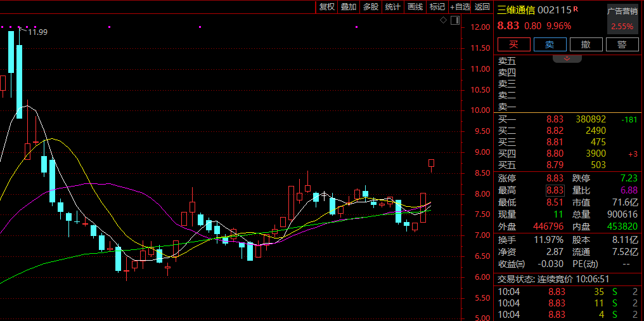Click the red 买 buy button
This screenshot has height=321, width=644.
(x=514, y=44)
